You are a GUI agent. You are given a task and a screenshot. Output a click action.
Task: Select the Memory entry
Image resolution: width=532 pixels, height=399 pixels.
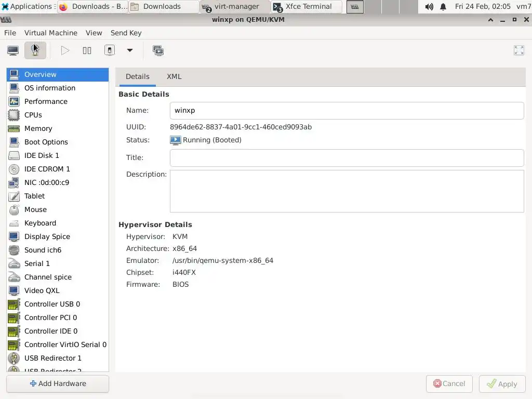point(58,129)
